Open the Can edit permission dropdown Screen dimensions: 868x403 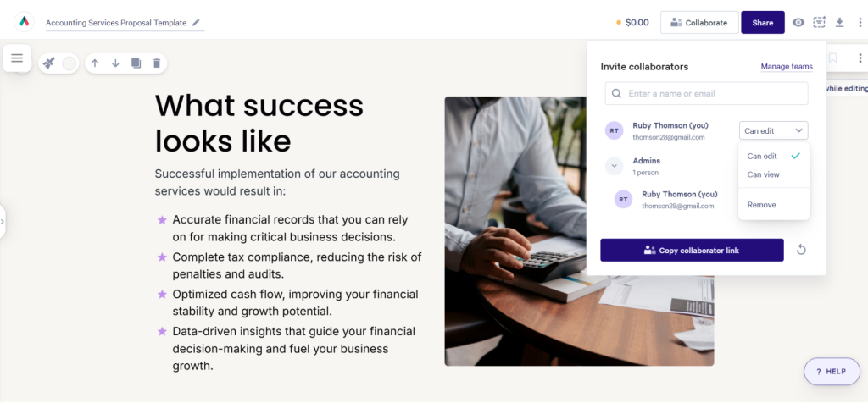[x=773, y=131]
